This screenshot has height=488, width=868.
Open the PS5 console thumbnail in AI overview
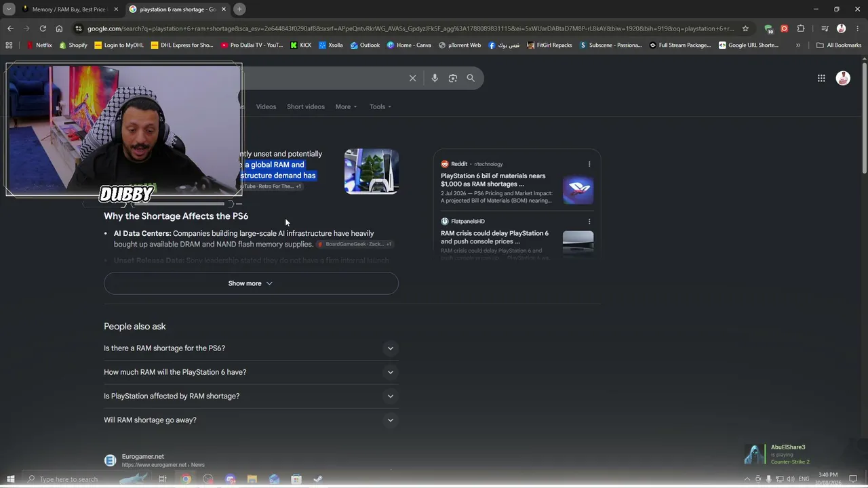(372, 171)
